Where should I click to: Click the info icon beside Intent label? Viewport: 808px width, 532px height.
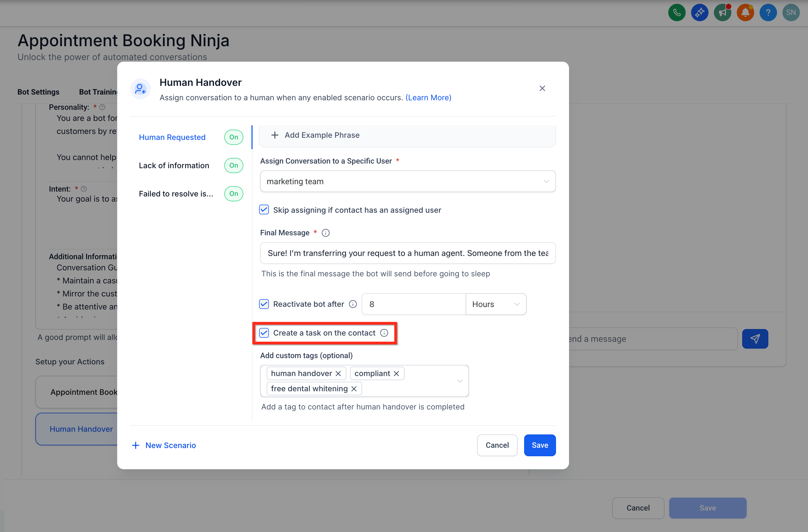click(84, 189)
